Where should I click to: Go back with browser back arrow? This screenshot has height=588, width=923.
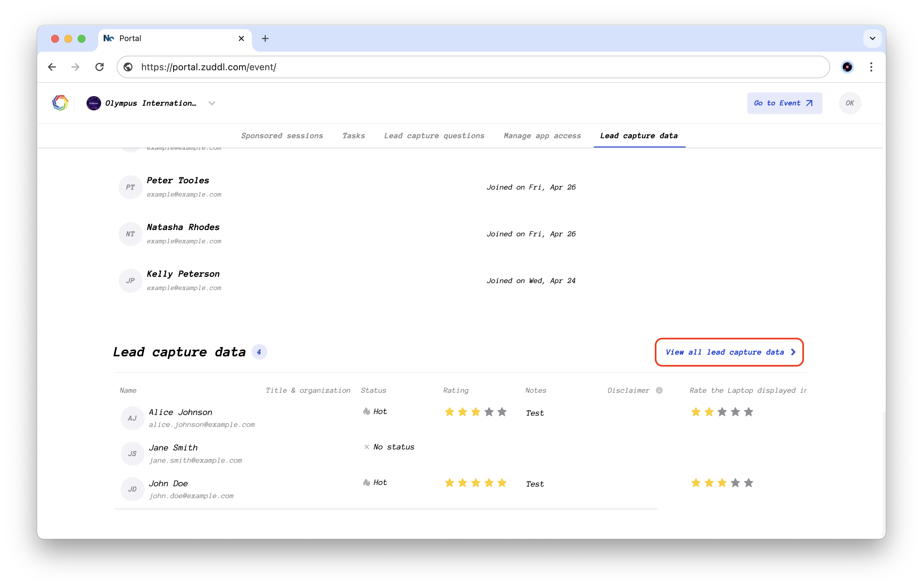(52, 67)
